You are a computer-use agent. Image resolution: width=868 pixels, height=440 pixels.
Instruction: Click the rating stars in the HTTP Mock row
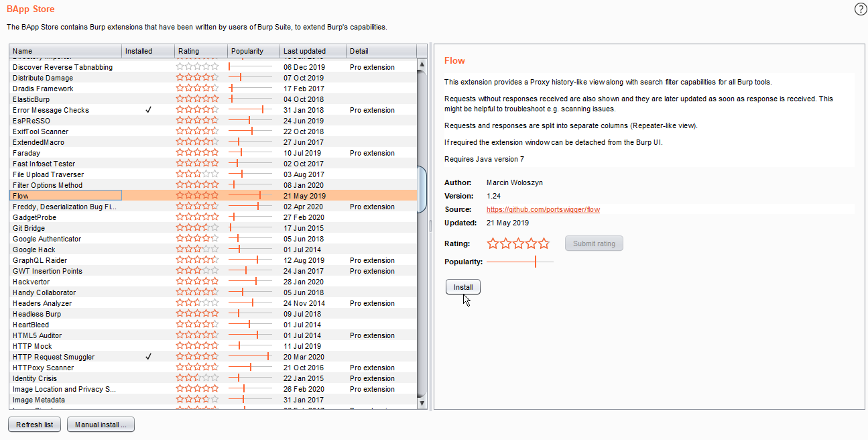[x=197, y=346]
